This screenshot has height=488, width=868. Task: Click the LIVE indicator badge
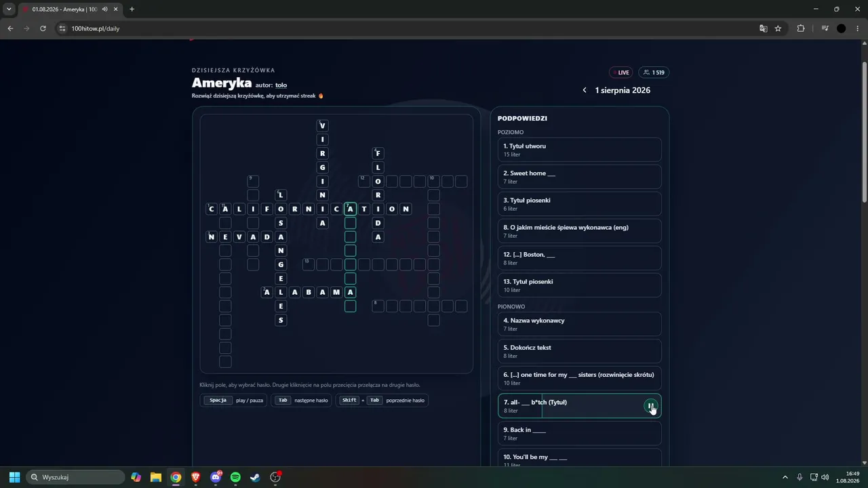[620, 73]
